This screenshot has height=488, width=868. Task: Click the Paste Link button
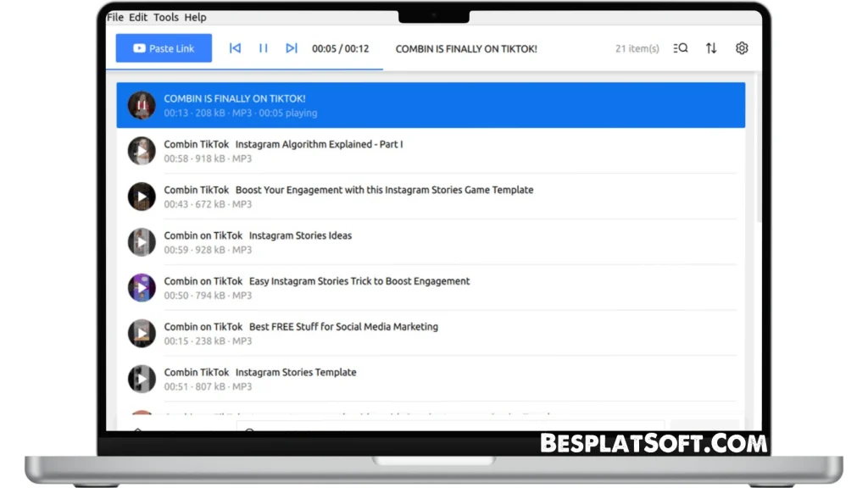[x=163, y=48]
